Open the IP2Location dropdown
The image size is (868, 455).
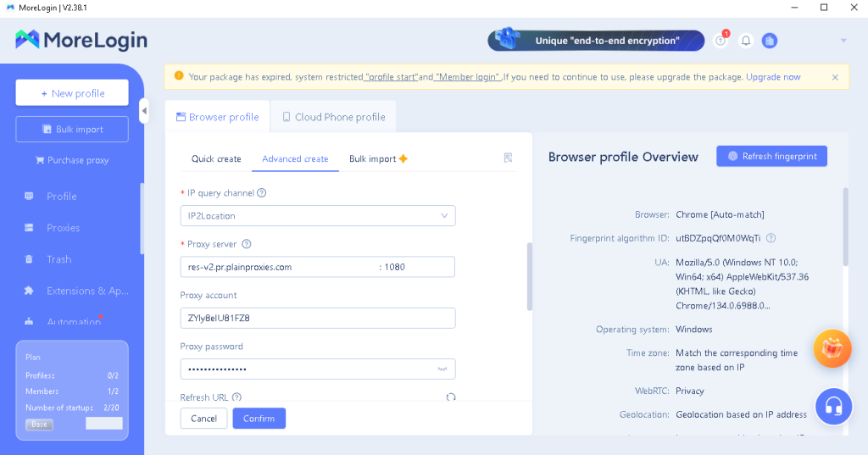click(318, 216)
